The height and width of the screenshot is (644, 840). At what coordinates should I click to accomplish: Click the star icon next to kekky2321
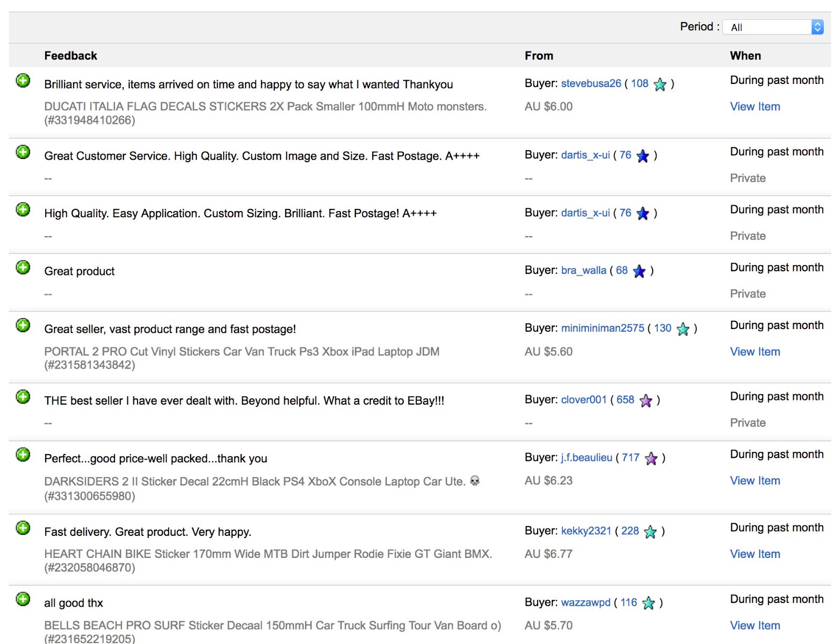click(x=650, y=532)
